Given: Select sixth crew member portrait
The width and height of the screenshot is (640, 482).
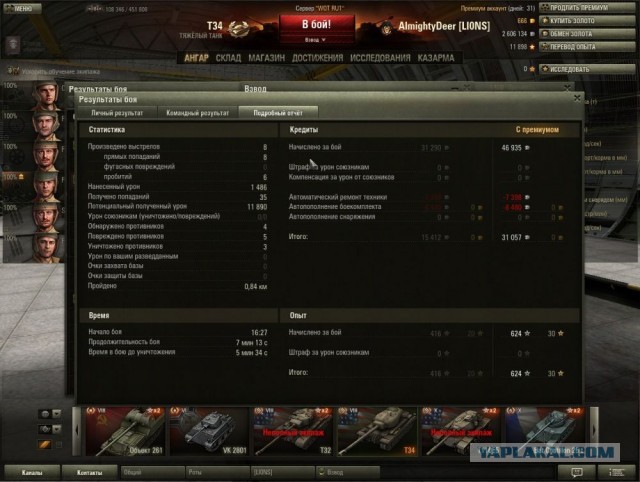Looking at the screenshot, I should (x=47, y=248).
